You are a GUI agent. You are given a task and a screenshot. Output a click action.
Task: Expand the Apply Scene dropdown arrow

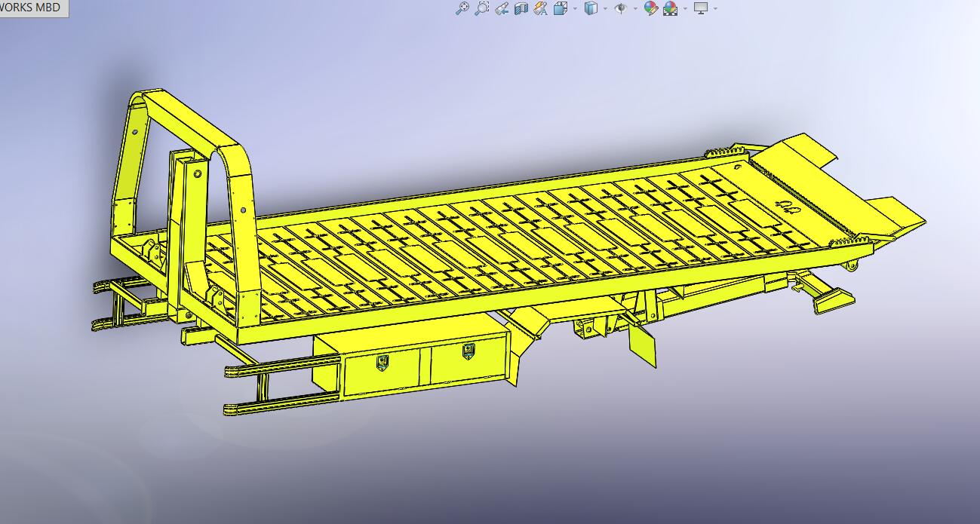(x=685, y=9)
